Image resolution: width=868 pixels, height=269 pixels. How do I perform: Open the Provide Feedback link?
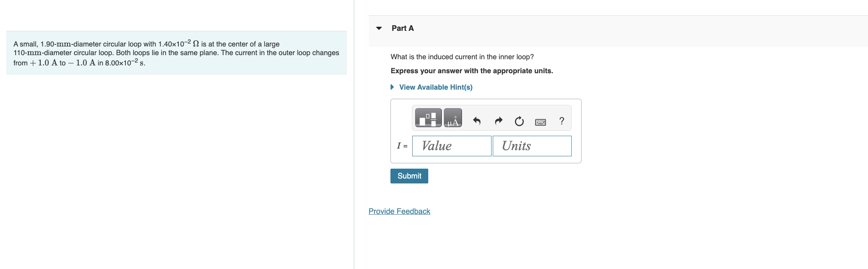(x=399, y=211)
